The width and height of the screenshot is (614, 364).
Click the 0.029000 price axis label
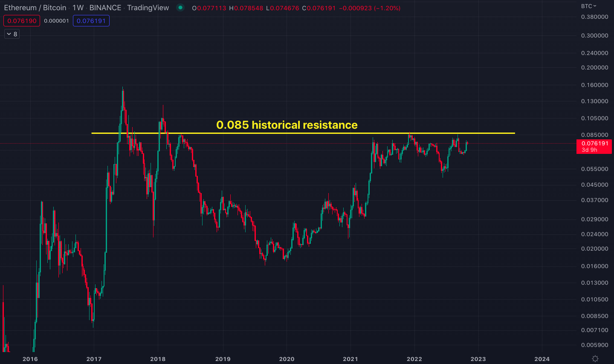pos(594,220)
